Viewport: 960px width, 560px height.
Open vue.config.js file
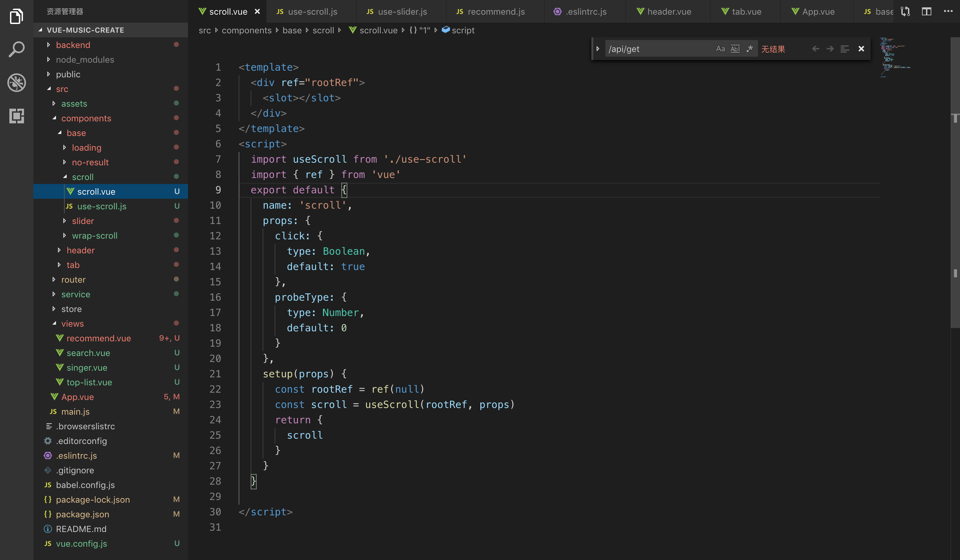[x=110, y=544]
